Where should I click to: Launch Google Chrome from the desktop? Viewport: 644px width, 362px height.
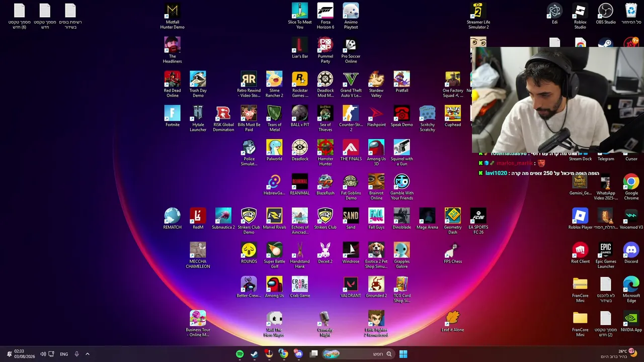(631, 187)
